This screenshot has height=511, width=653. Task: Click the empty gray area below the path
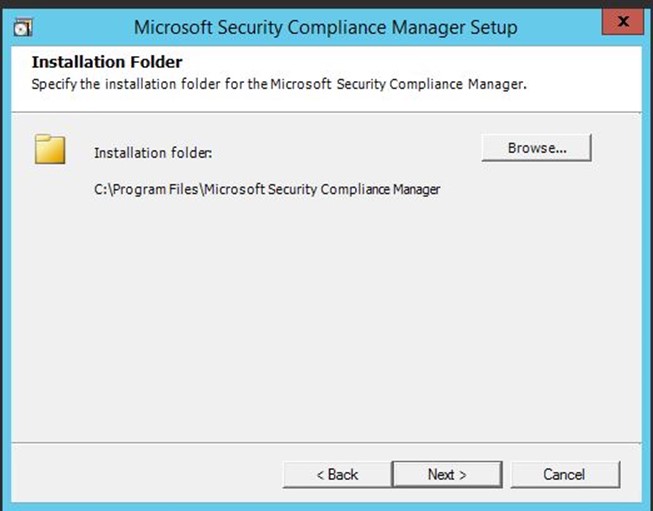(x=325, y=317)
